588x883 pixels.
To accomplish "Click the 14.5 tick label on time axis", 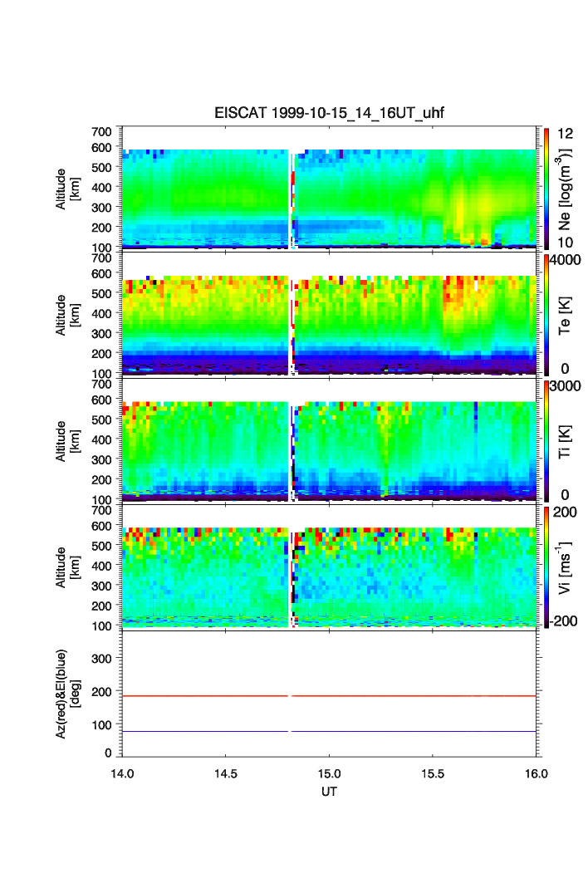I will pyautogui.click(x=227, y=772).
